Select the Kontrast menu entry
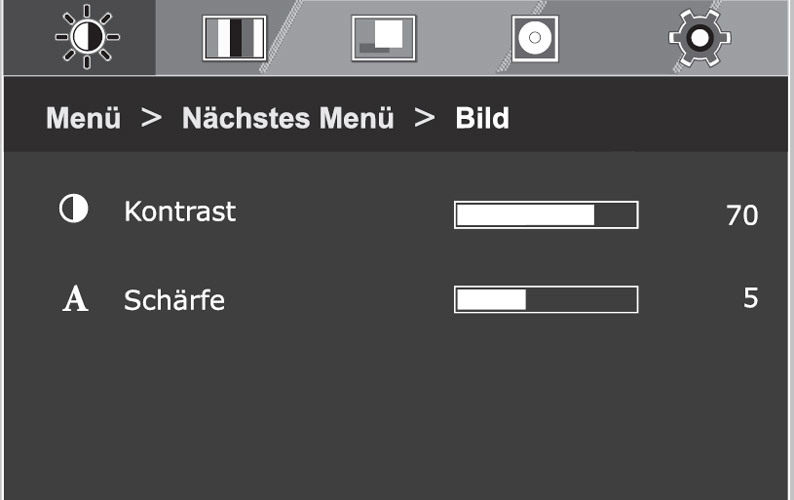The image size is (794, 500). coord(180,211)
